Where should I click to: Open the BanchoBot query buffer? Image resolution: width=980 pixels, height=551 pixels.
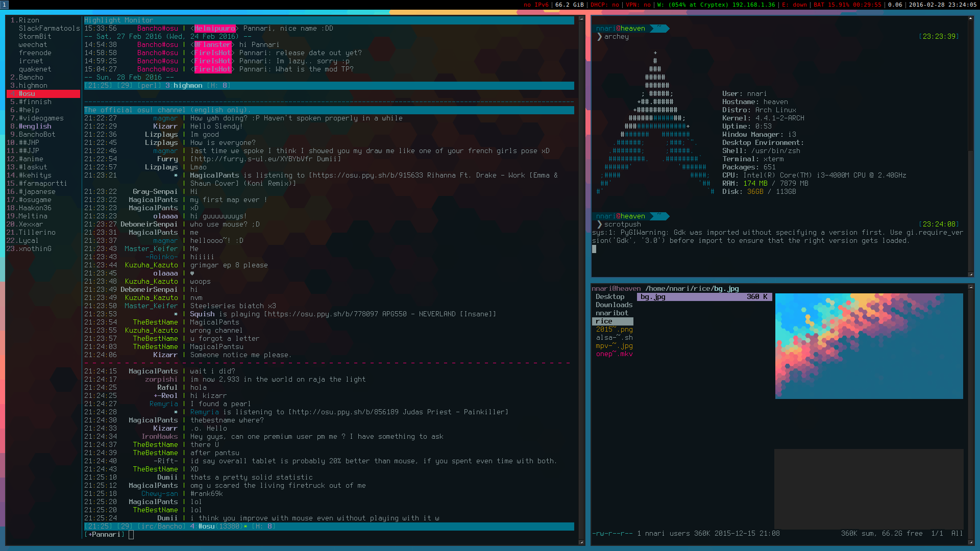tap(37, 135)
